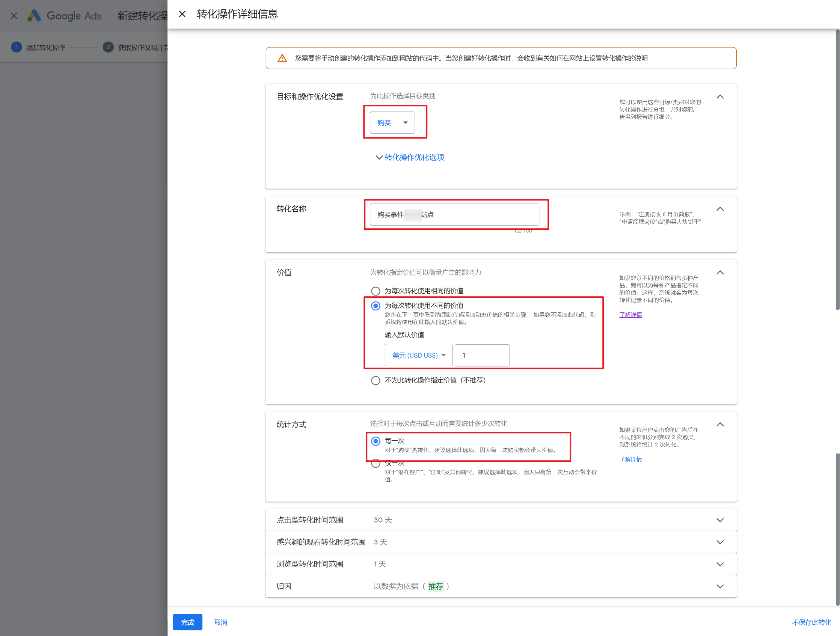The image size is (840, 636).
Task: Open the 美元 (USD US$) currency dropdown
Action: click(x=418, y=355)
